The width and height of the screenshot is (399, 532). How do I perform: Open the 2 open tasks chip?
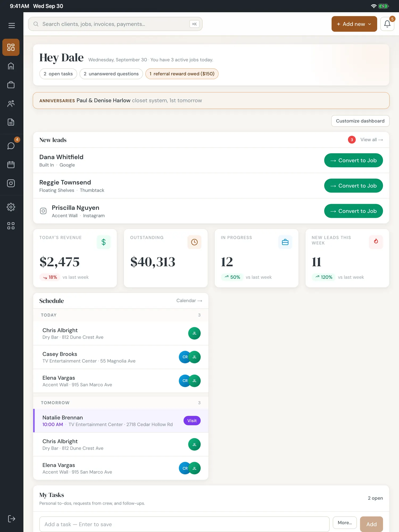tap(58, 74)
